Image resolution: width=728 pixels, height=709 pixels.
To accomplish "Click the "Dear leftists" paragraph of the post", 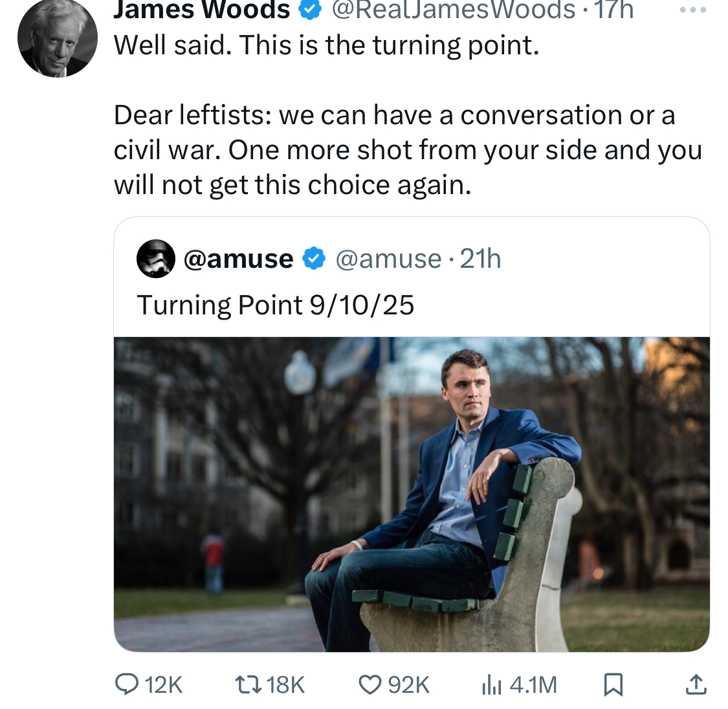I will coord(408,150).
